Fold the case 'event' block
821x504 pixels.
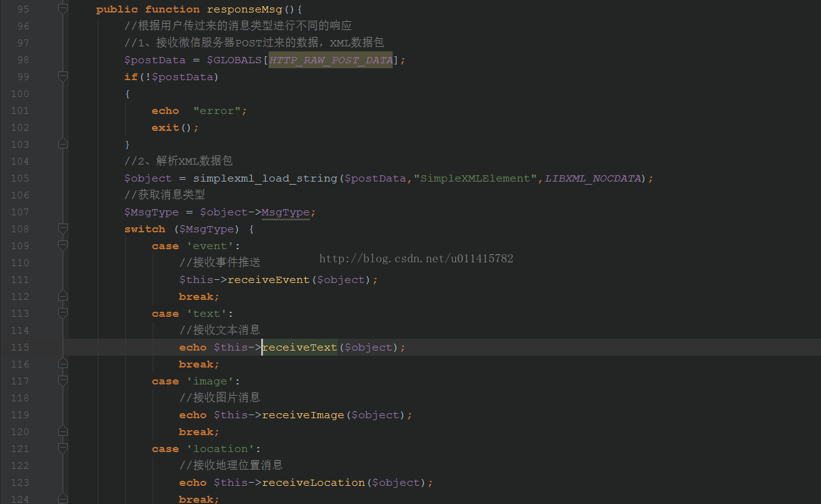(63, 245)
